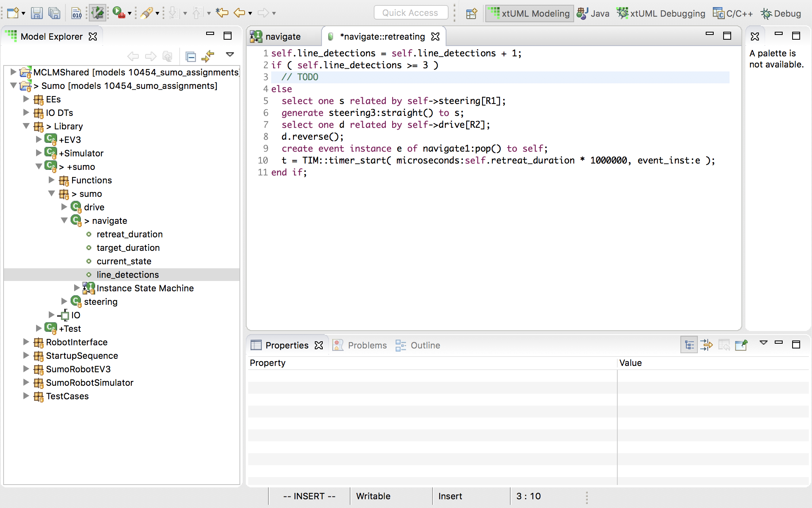The width and height of the screenshot is (812, 508).
Task: Select the line_detections attribute
Action: coord(128,275)
